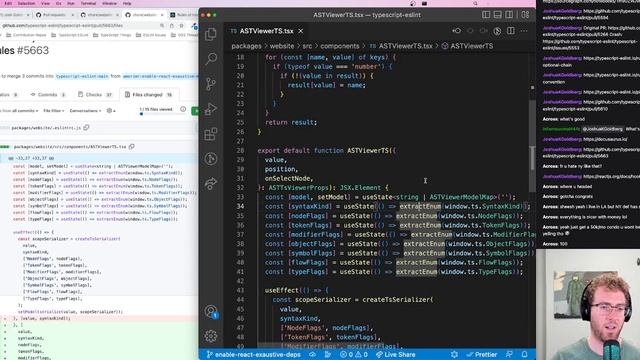Open the Selection menu in macOS menu bar
Screen dimensions: 640x360
[26, 3]
